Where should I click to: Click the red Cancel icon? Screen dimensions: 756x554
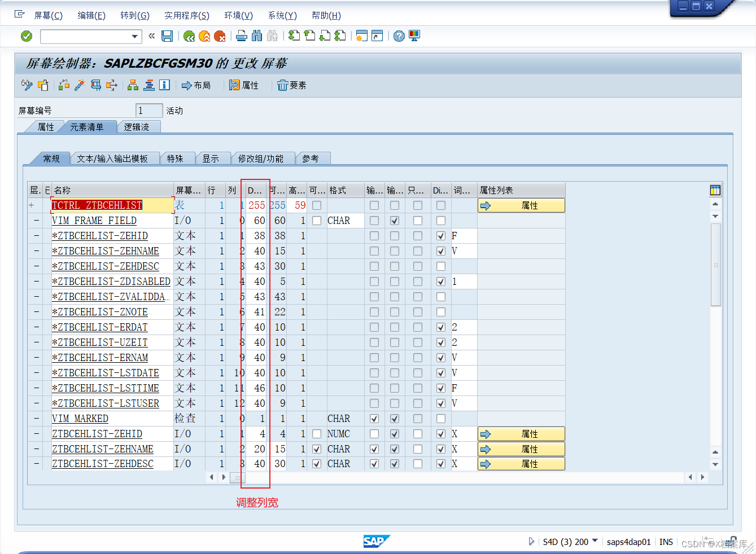tap(220, 36)
